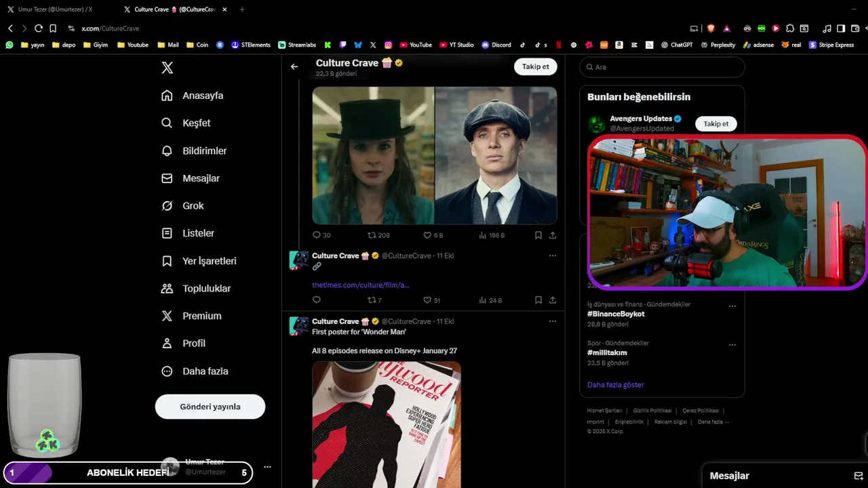Click the X logo in the sidebar
Screen dimensions: 868x488
(167, 68)
